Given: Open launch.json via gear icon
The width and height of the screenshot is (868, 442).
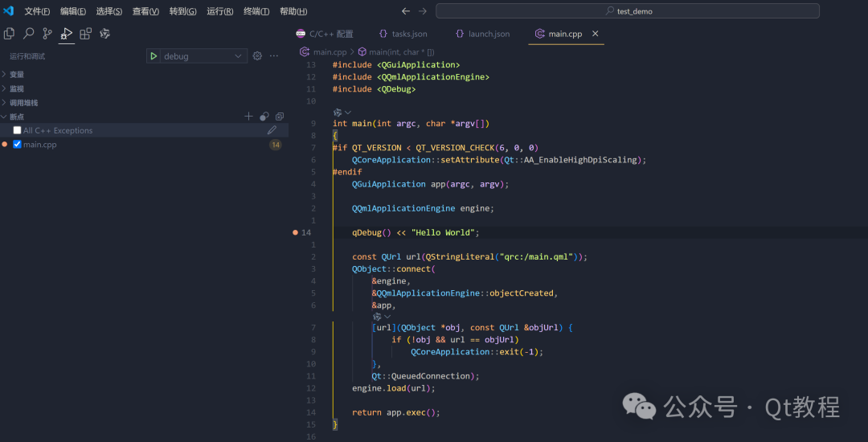Looking at the screenshot, I should 257,56.
